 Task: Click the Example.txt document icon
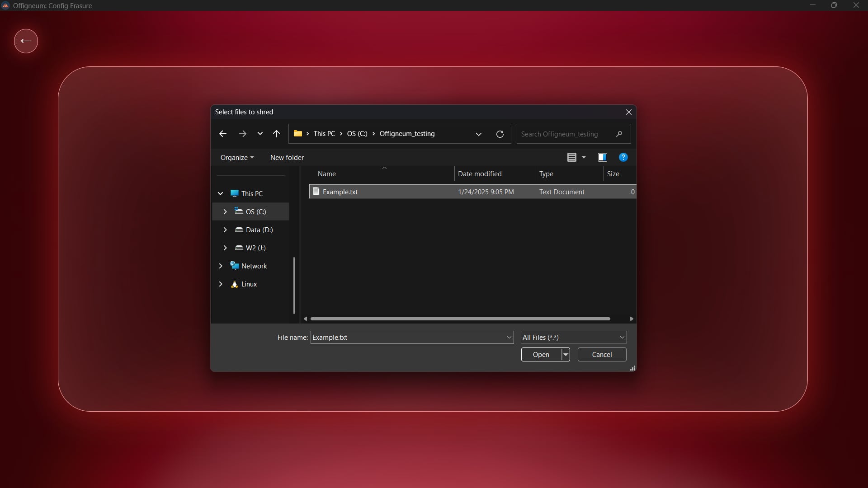coord(316,192)
